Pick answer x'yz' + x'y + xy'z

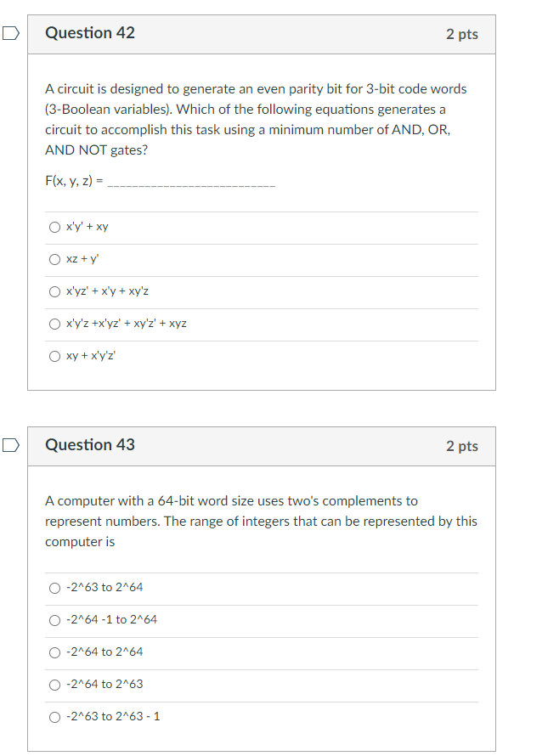54,291
